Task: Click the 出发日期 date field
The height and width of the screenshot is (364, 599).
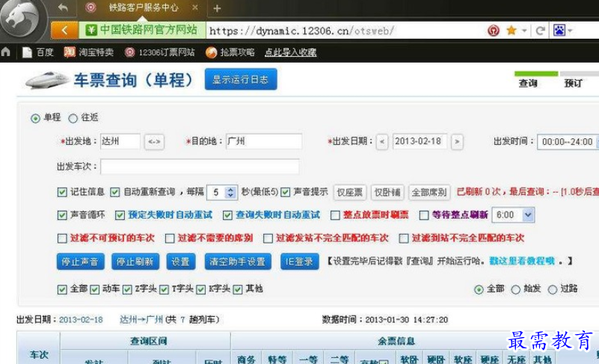Action: pyautogui.click(x=420, y=141)
